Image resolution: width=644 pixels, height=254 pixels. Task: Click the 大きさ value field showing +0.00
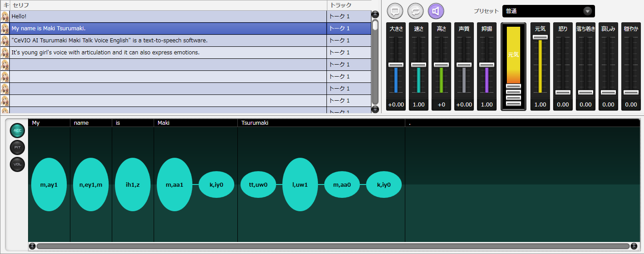click(396, 105)
